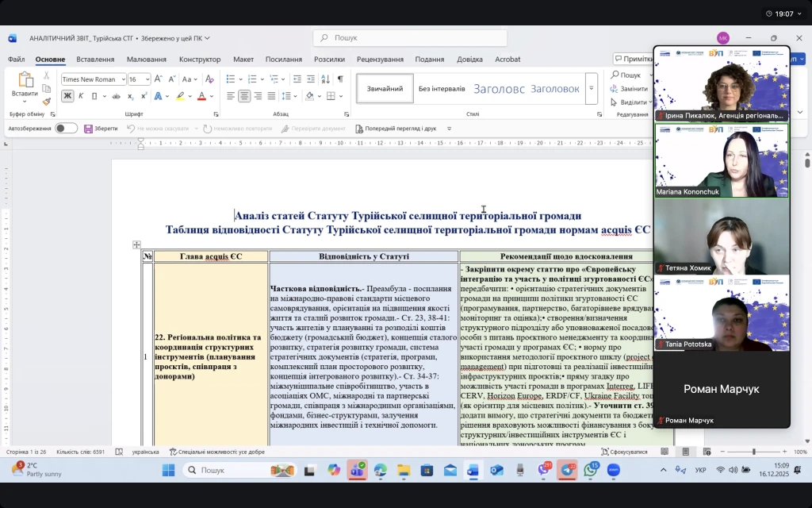Expand the styles gallery list
The image size is (812, 508).
[592, 89]
